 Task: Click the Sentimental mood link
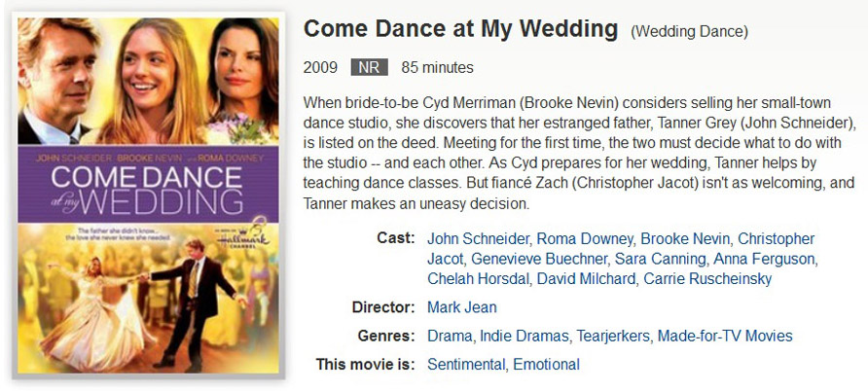[x=466, y=365]
